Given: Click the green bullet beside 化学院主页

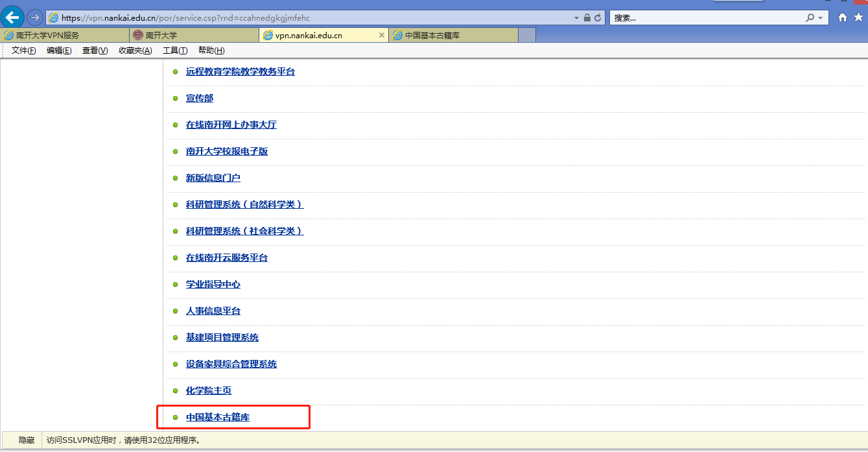Looking at the screenshot, I should point(175,390).
